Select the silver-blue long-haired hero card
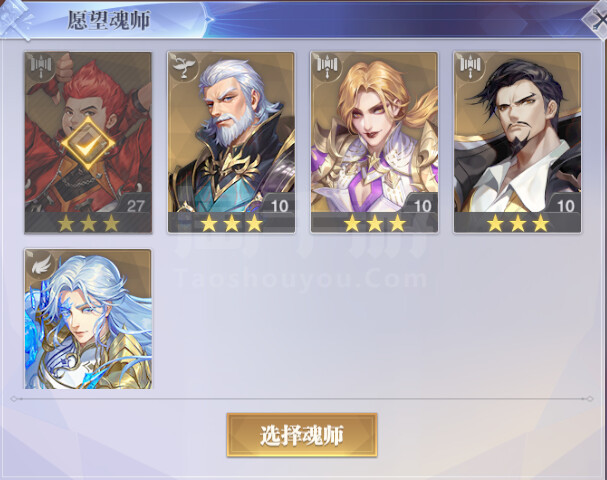The image size is (607, 480). tap(88, 319)
